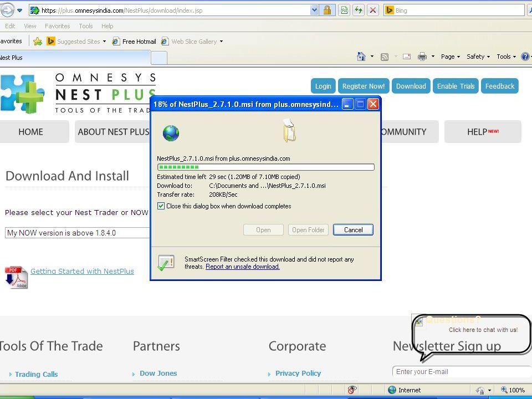
Task: Click the Print printer icon
Action: point(422,57)
